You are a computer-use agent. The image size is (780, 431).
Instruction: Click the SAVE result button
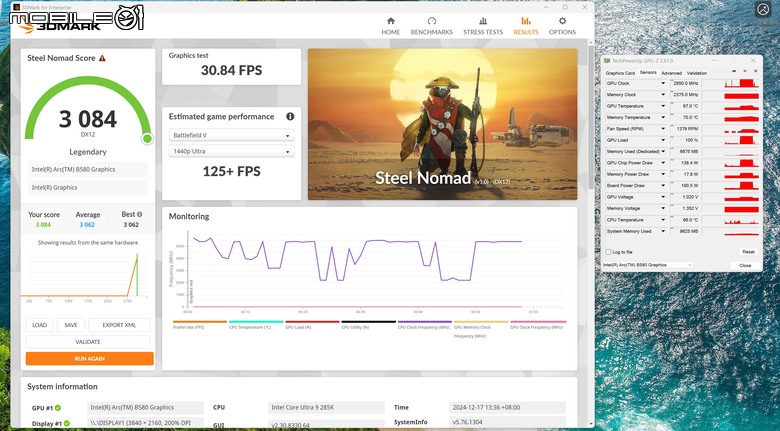click(71, 325)
